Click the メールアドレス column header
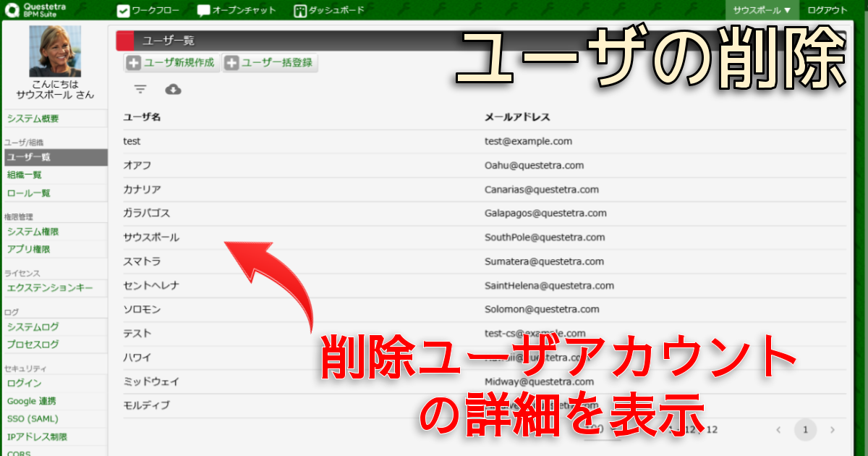This screenshot has height=456, width=868. click(x=517, y=117)
